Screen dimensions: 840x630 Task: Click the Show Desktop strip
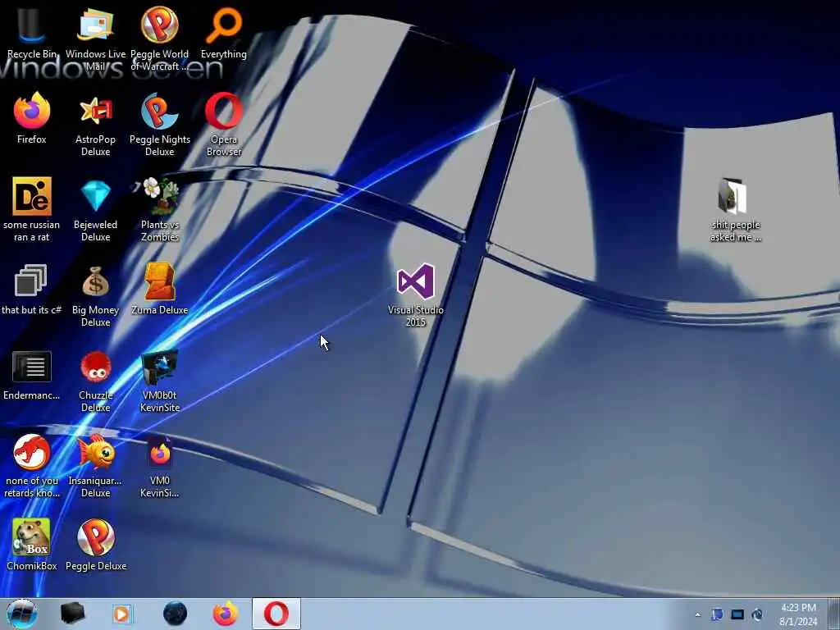point(834,614)
